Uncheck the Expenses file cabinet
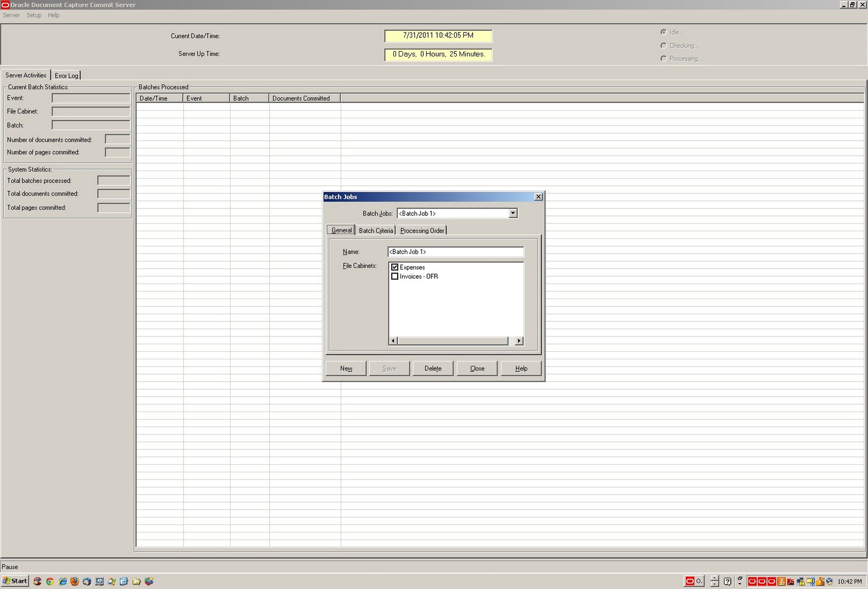The width and height of the screenshot is (868, 589). tap(395, 267)
